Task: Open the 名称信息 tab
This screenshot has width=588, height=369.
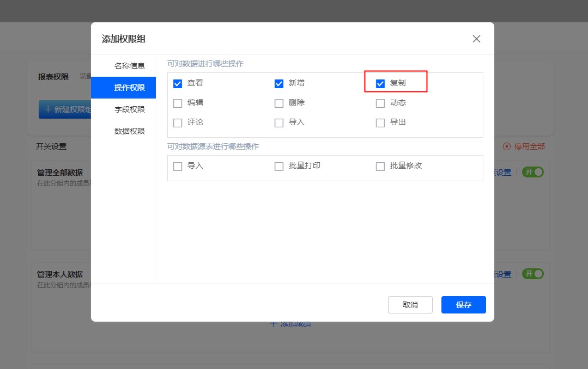Action: click(129, 66)
